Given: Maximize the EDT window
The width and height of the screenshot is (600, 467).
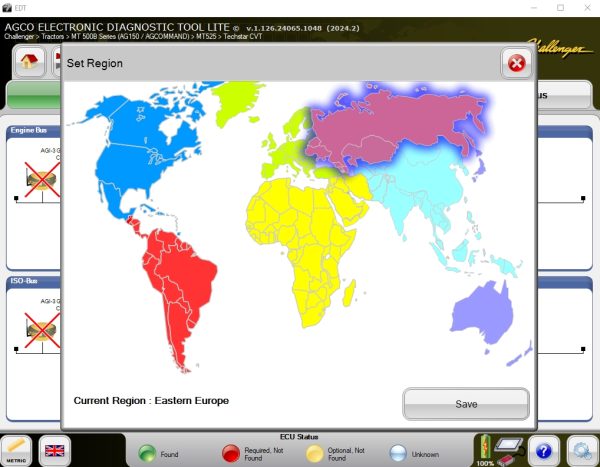Looking at the screenshot, I should tap(561, 8).
